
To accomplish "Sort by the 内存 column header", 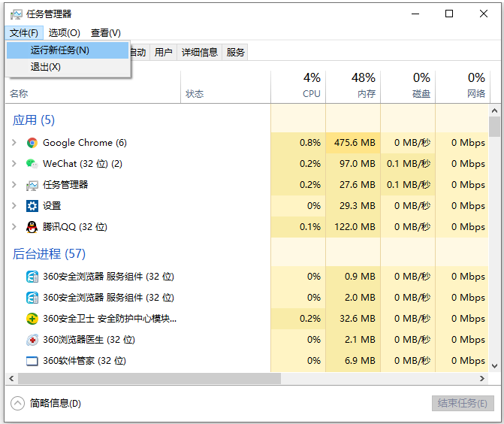I will [353, 86].
